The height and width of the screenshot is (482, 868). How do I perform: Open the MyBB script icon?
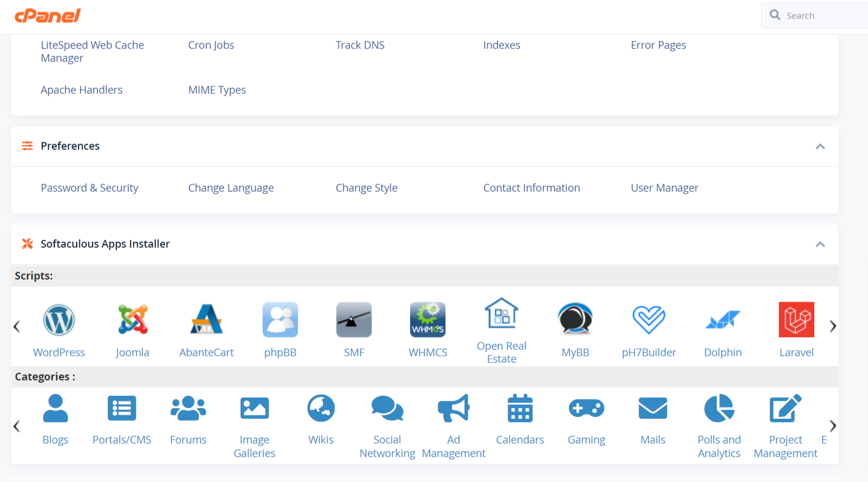(575, 320)
